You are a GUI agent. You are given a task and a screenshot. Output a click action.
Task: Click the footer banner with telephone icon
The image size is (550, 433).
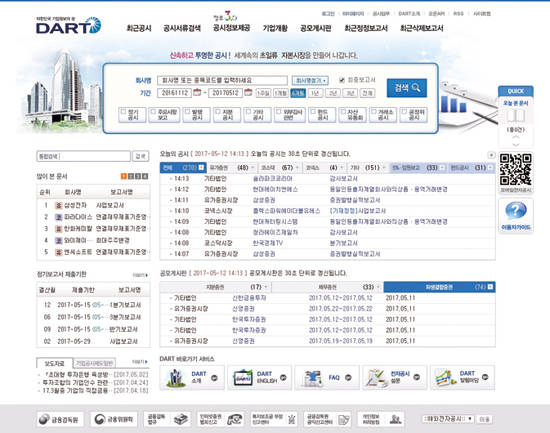(x=221, y=419)
